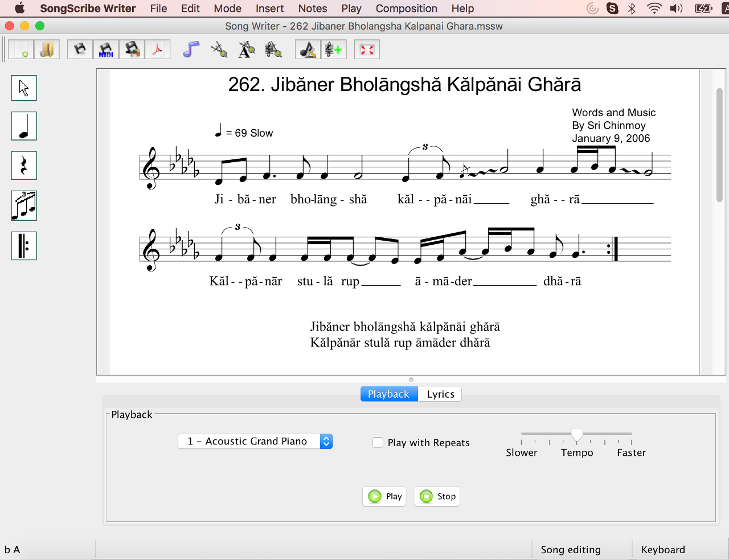Enable Play with Repeats checkbox
This screenshot has height=560, width=729.
coord(378,442)
